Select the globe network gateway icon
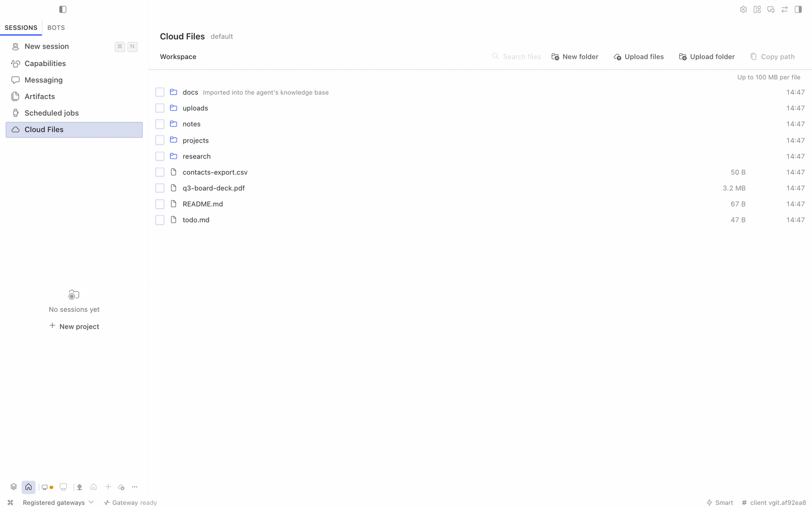This screenshot has height=508, width=812. point(80,487)
